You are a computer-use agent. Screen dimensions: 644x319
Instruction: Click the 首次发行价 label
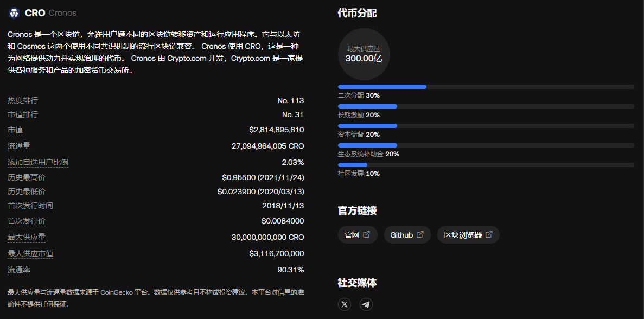click(x=27, y=221)
